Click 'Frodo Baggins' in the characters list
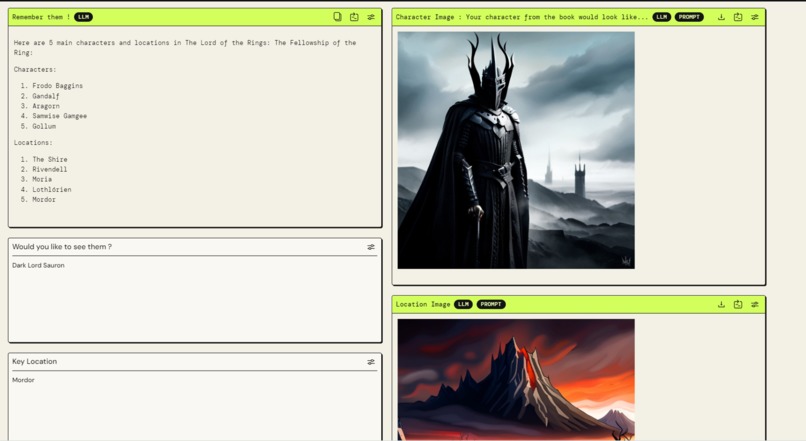Image resolution: width=806 pixels, height=441 pixels. 58,86
